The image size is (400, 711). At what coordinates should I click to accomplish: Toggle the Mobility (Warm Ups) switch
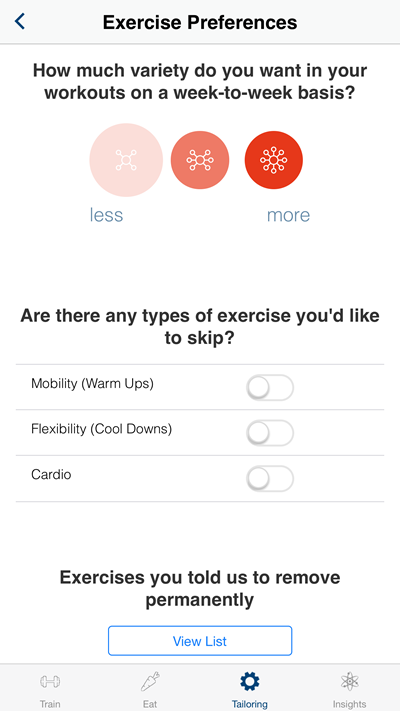tap(270, 388)
